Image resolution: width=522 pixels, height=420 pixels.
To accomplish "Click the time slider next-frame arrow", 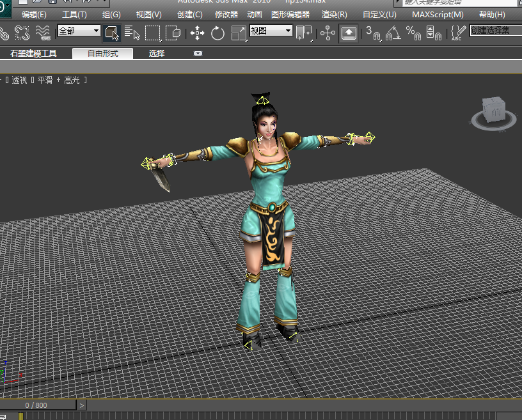I will [x=82, y=405].
